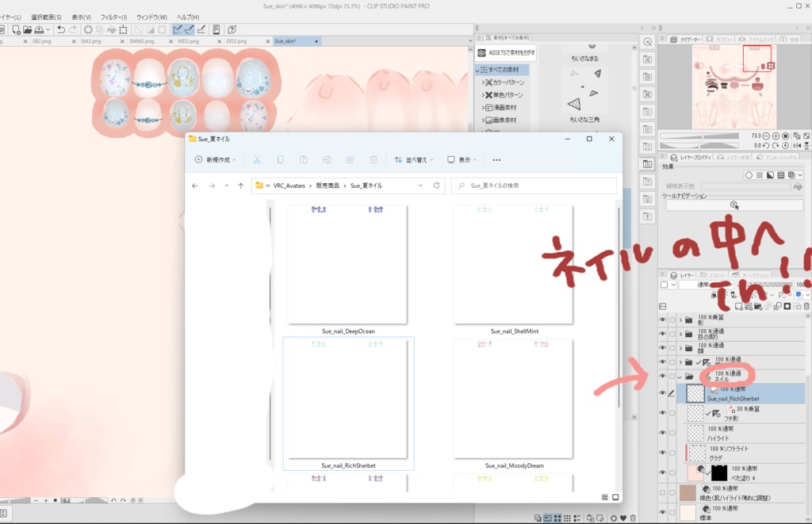Click the Undo arrow in the top toolbar
812x524 pixels.
[61, 29]
